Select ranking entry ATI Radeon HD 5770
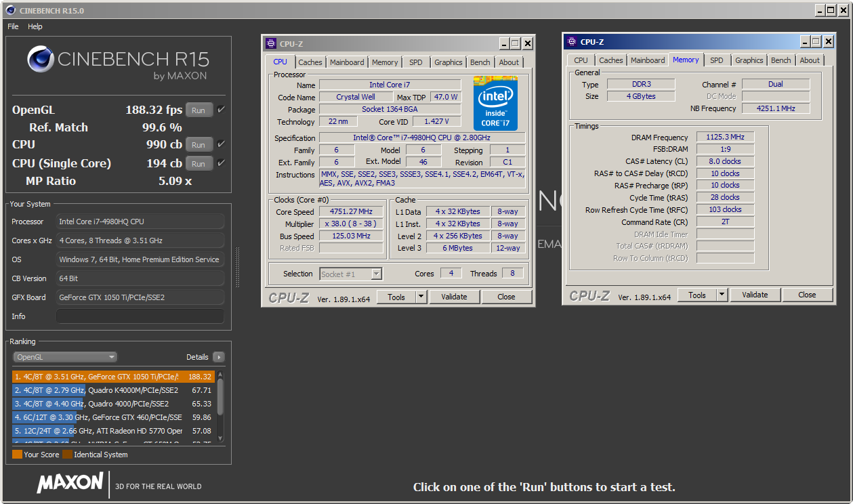 (113, 431)
